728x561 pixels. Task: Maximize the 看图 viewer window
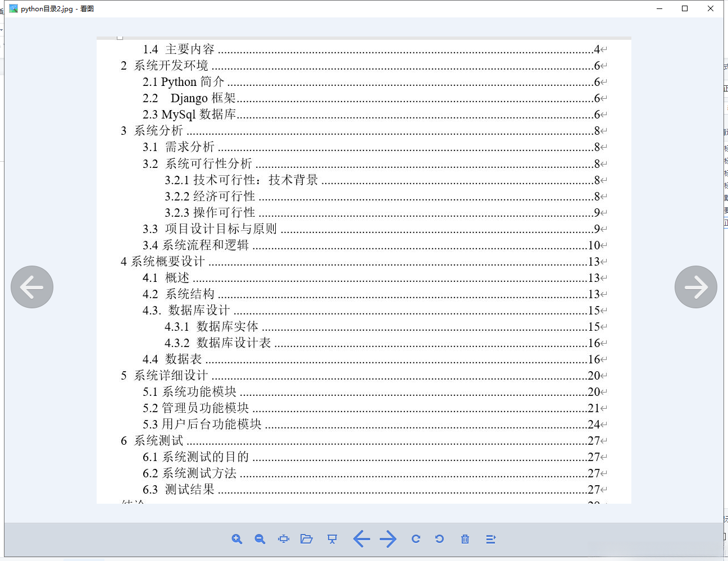point(684,8)
